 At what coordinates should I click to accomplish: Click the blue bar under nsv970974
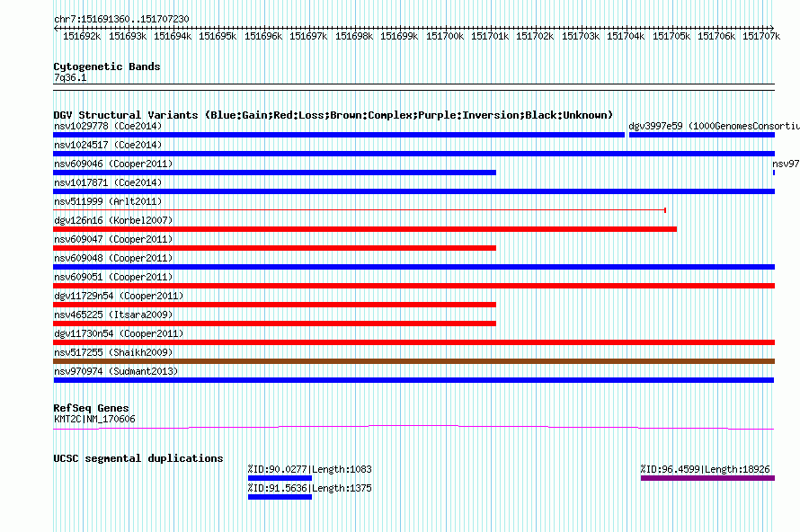[x=413, y=380]
